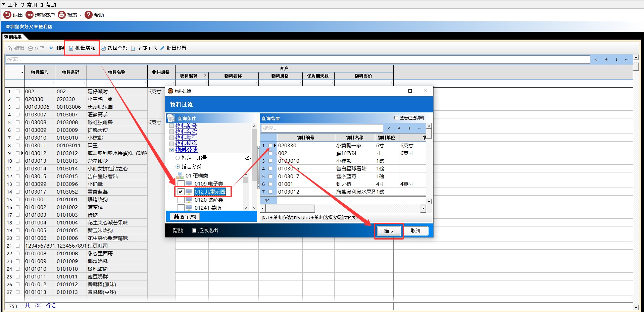Click main search up-arrow previous icon
Screen dimensions: 644x312
[x=616, y=59]
